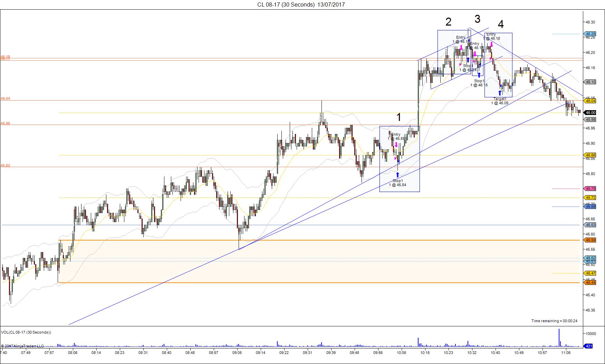
Task: Click the 09:48 time axis label
Action: [354, 353]
